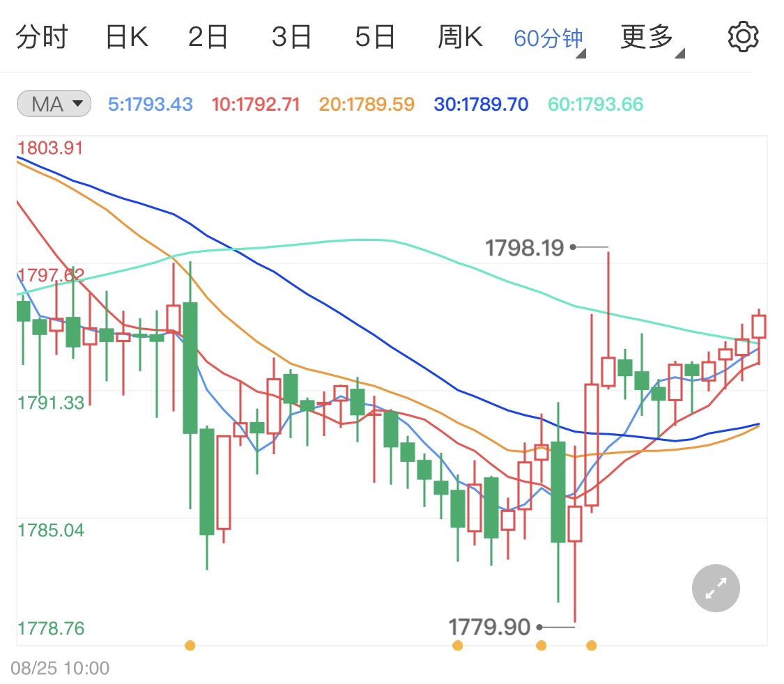Click the 1785.04 axis price label
Screen dimensions: 784x684
point(50,530)
